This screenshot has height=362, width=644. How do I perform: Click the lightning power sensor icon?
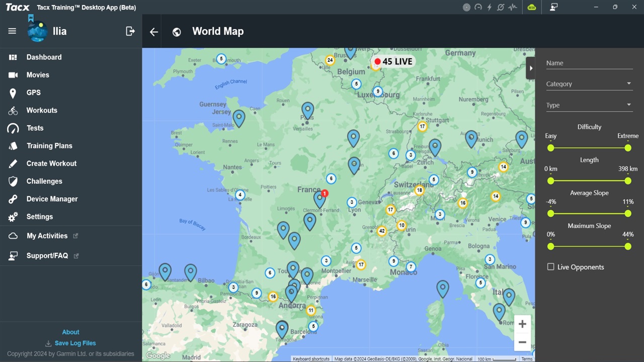489,7
